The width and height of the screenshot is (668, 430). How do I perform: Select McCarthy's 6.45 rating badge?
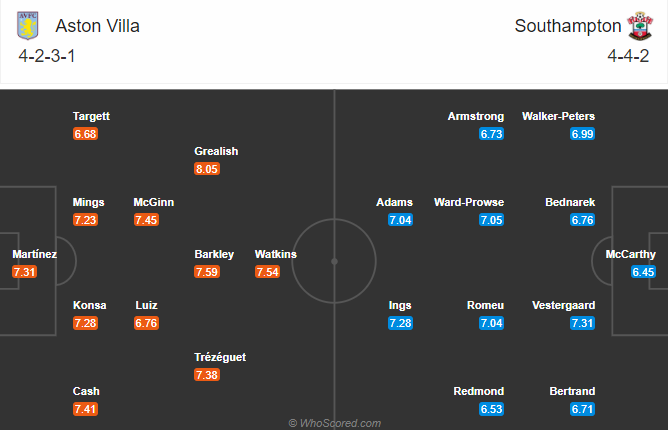point(643,272)
